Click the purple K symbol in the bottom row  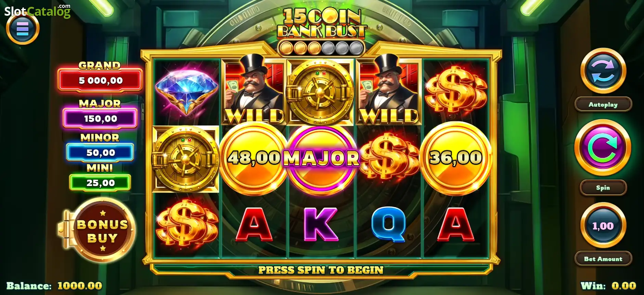321,224
